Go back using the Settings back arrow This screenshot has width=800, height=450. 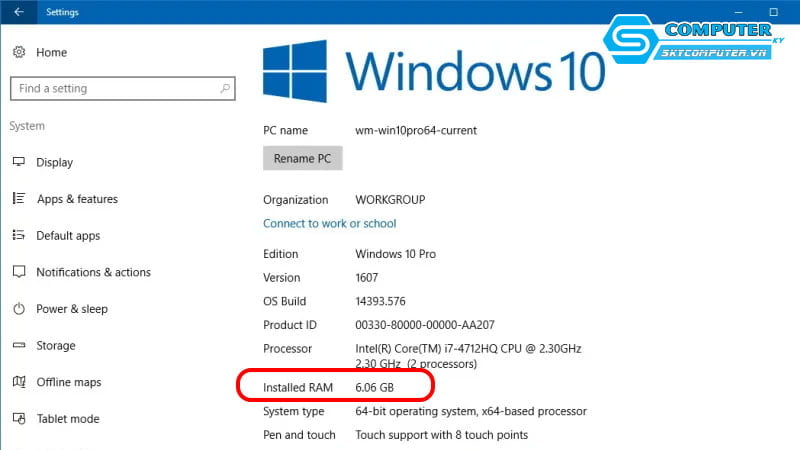19,12
